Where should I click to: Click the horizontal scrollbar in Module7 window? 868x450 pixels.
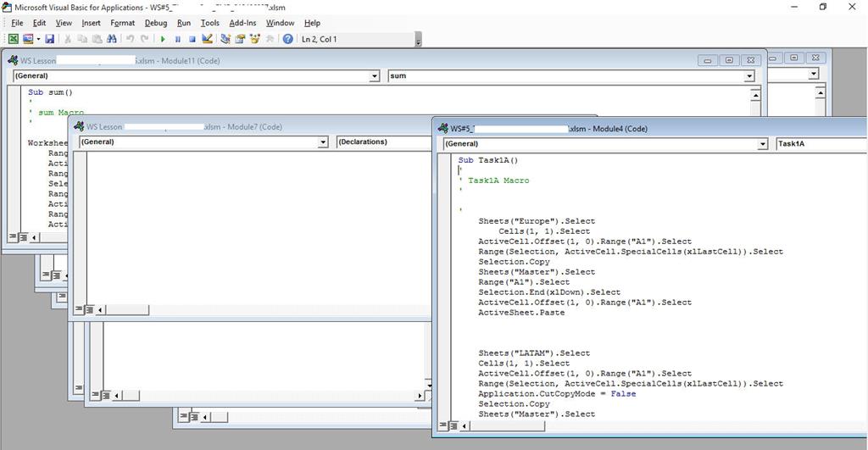[126, 309]
